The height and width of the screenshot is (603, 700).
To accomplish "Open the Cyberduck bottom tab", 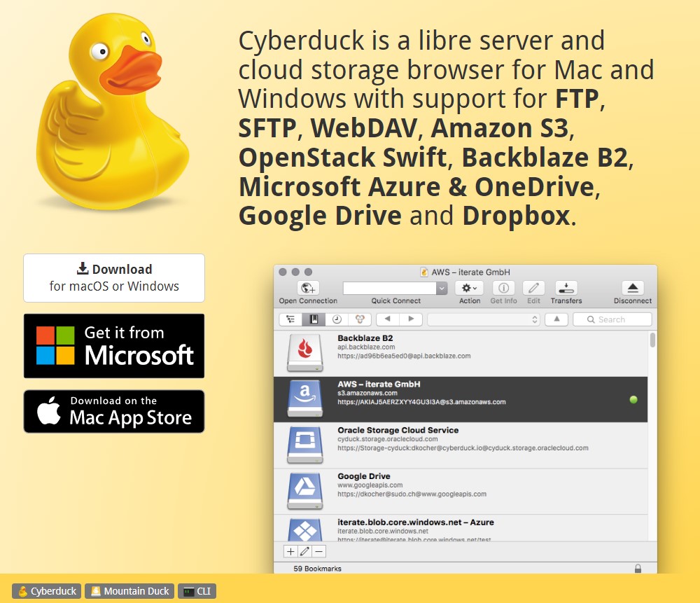I will 47,591.
